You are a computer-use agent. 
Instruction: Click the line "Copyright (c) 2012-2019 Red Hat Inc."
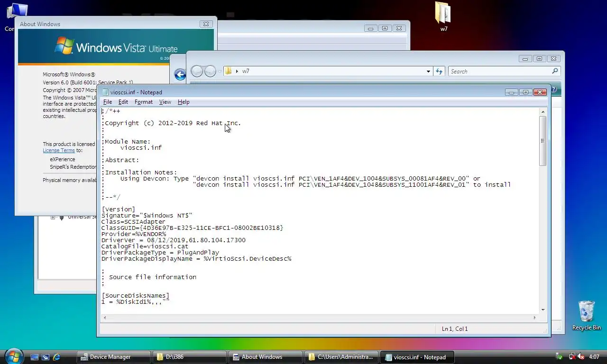pyautogui.click(x=172, y=123)
